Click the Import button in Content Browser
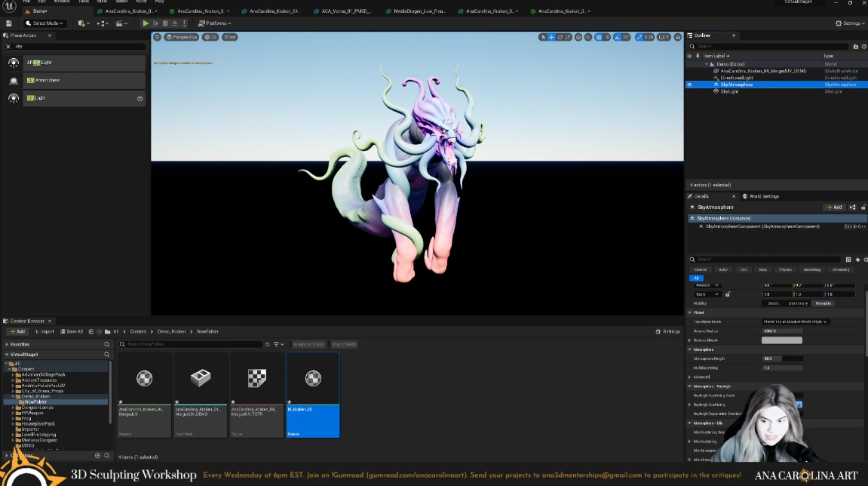868x486 pixels. tap(44, 332)
